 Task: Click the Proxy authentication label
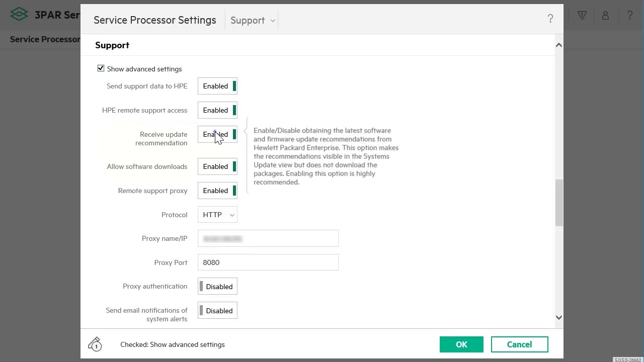point(155,286)
